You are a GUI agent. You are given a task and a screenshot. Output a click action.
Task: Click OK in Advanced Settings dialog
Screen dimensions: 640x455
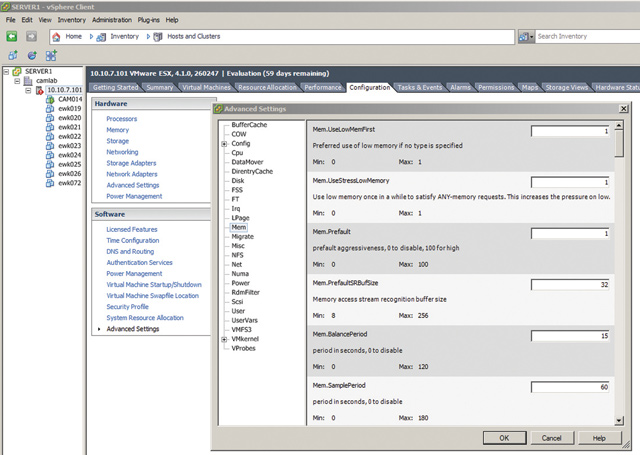[504, 438]
